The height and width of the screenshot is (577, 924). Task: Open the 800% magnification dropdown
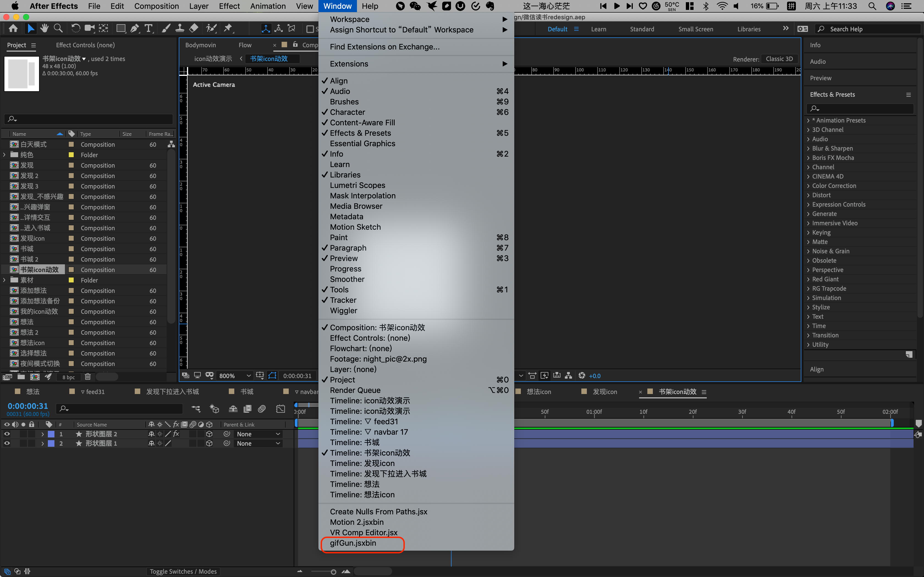tap(234, 376)
